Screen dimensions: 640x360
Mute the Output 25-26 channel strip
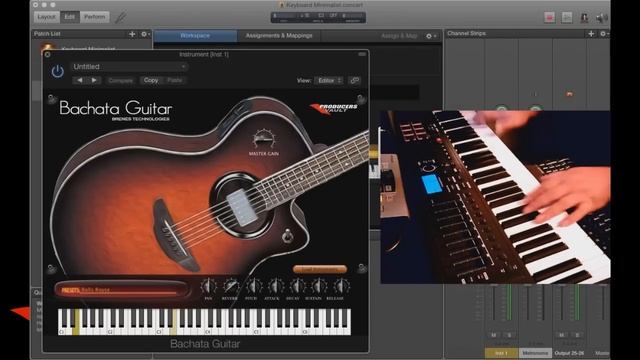561,335
